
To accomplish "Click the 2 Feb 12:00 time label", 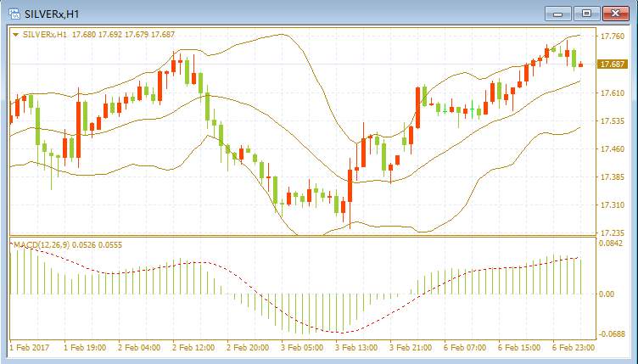I will pos(193,348).
